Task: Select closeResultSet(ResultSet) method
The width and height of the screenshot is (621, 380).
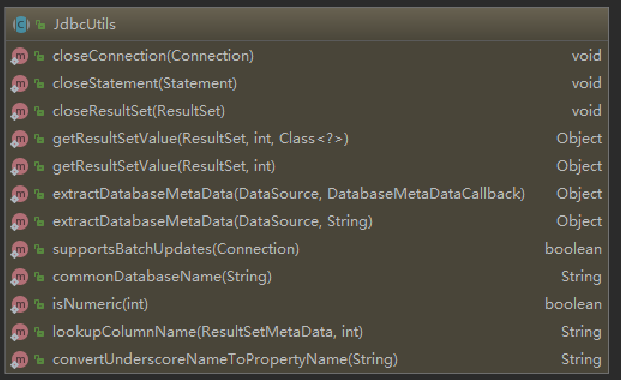Action: click(x=139, y=111)
